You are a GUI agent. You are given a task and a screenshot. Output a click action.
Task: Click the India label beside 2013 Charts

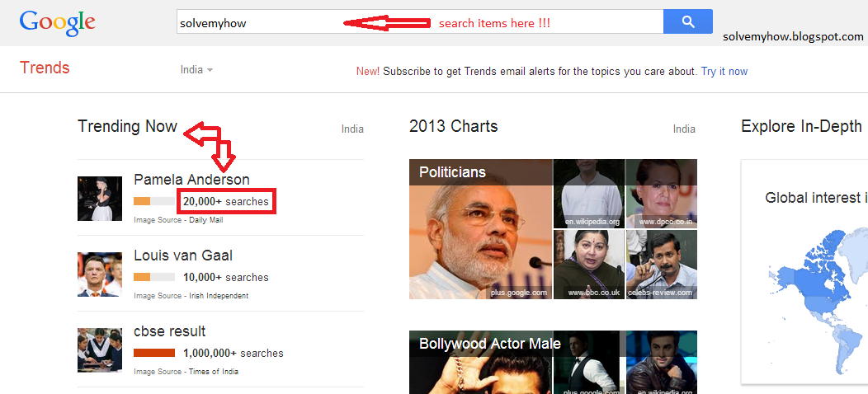(x=684, y=129)
